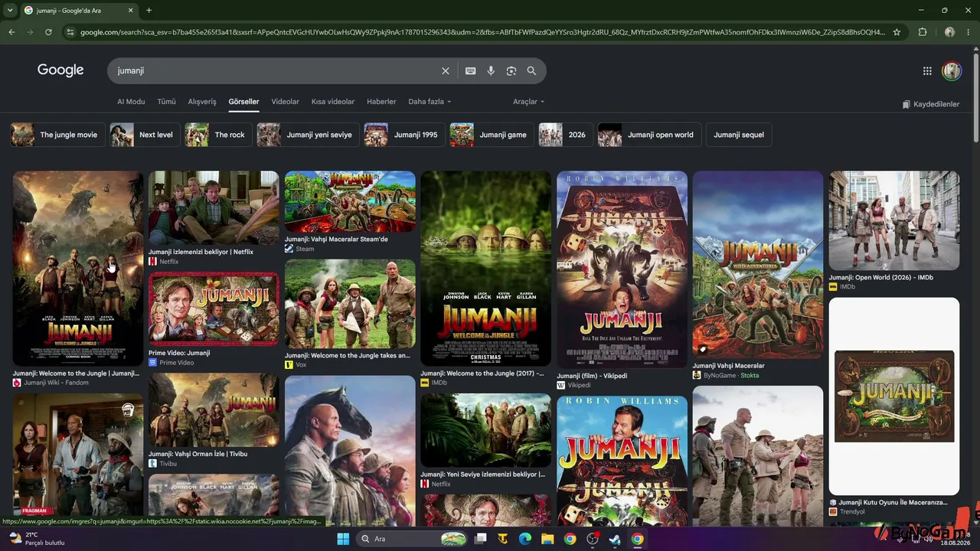Filter by the 2026 chip
Image resolution: width=980 pixels, height=551 pixels.
point(566,135)
